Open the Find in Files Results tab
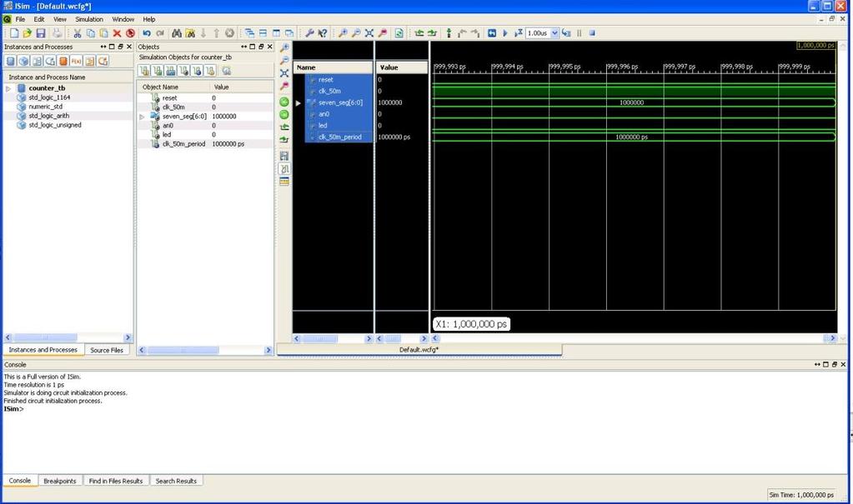This screenshot has height=504, width=853. click(x=115, y=482)
